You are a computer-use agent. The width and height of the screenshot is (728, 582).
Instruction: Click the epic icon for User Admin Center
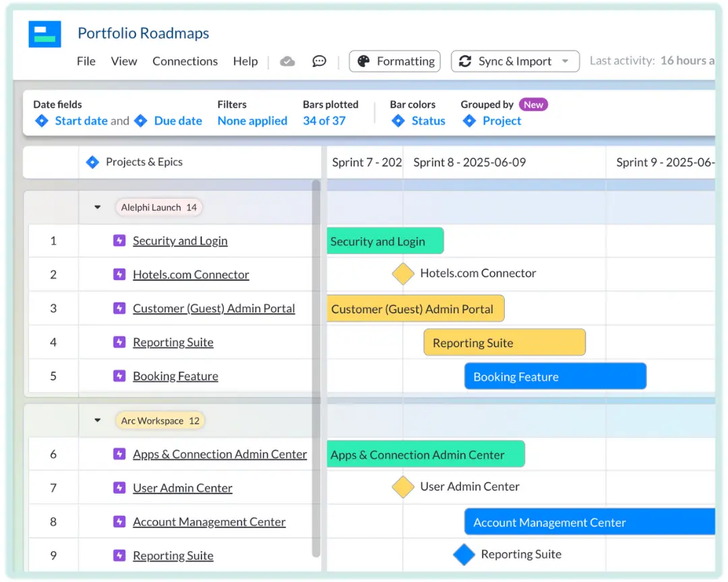click(119, 488)
